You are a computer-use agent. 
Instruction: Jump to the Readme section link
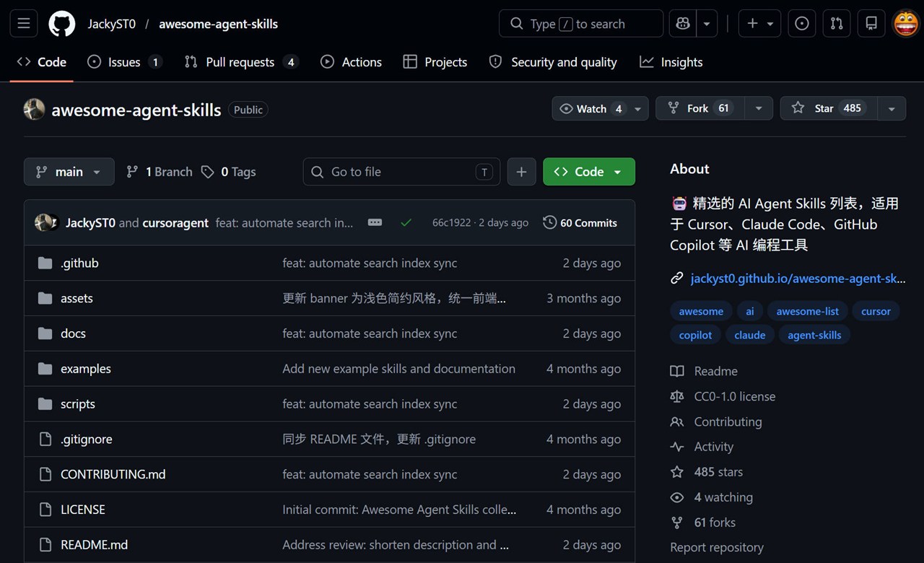[x=704, y=372]
